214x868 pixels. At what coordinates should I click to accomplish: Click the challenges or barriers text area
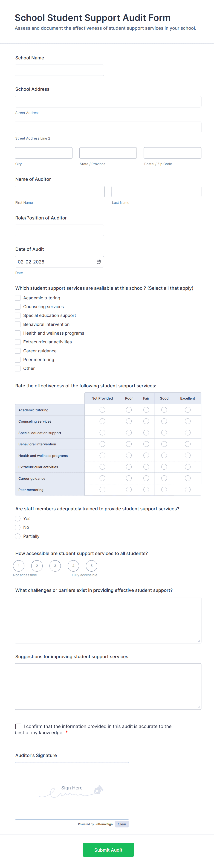108,620
